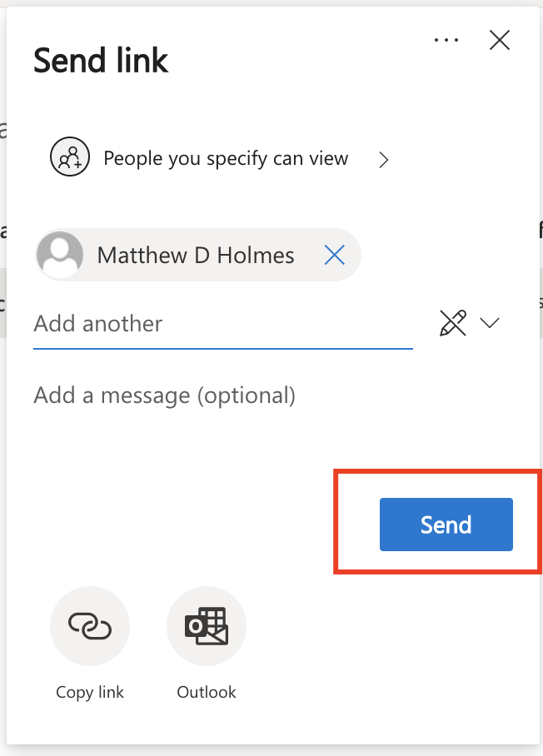The height and width of the screenshot is (756, 543).
Task: Expand link settings with the right chevron
Action: [x=383, y=160]
